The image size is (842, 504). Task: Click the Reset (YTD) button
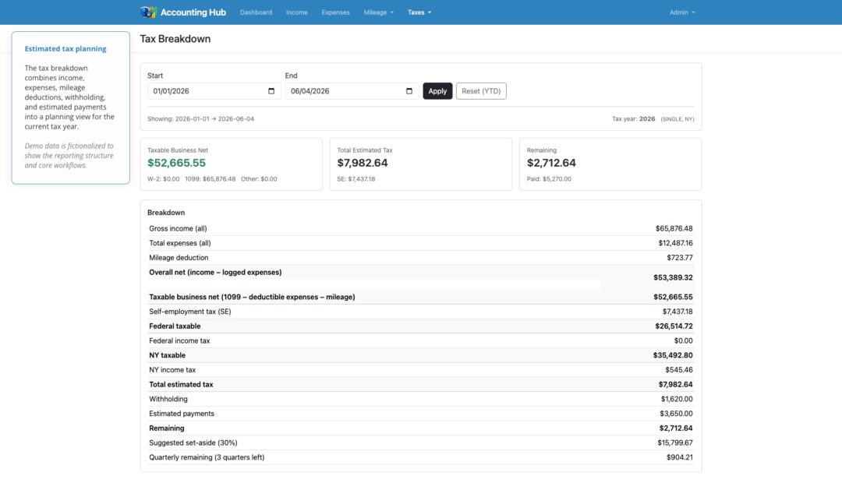(x=481, y=91)
